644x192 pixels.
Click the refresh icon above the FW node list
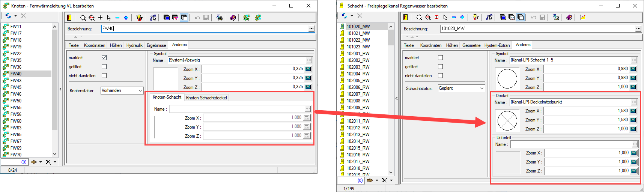coord(8,16)
